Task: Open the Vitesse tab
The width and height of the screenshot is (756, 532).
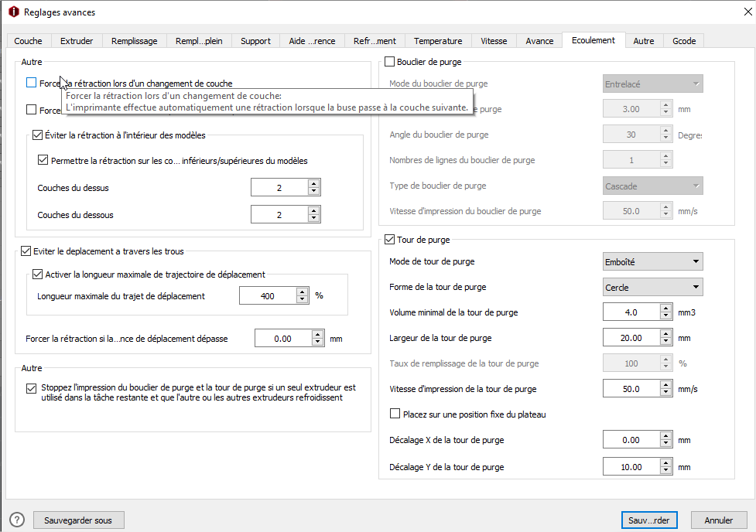Action: click(x=494, y=41)
